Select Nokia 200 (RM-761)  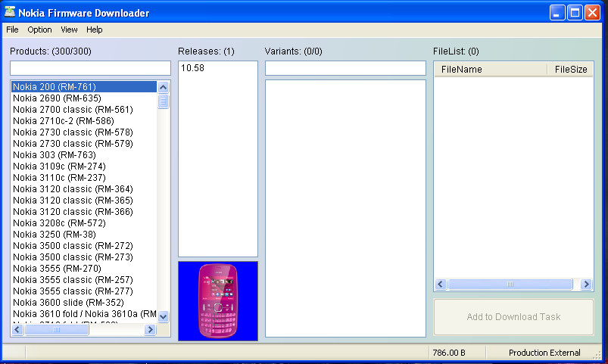click(x=84, y=86)
